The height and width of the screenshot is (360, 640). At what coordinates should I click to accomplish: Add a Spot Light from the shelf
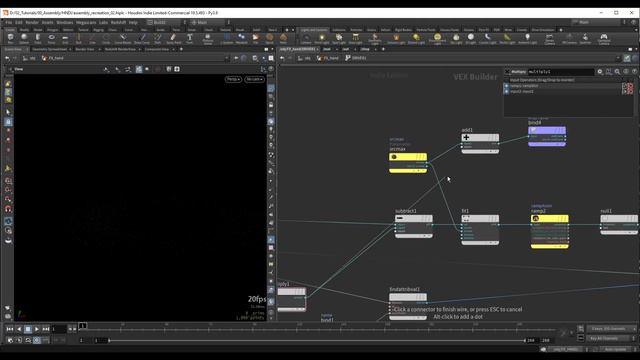339,39
